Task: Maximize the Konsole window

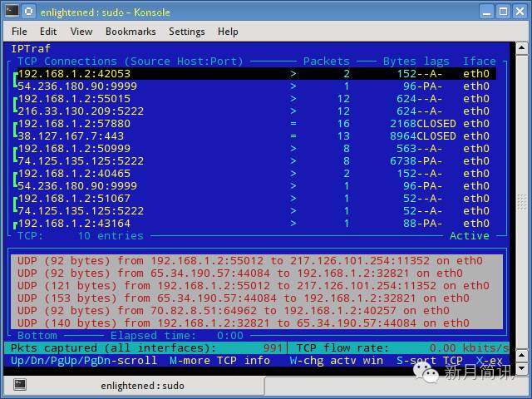Action: [503, 12]
